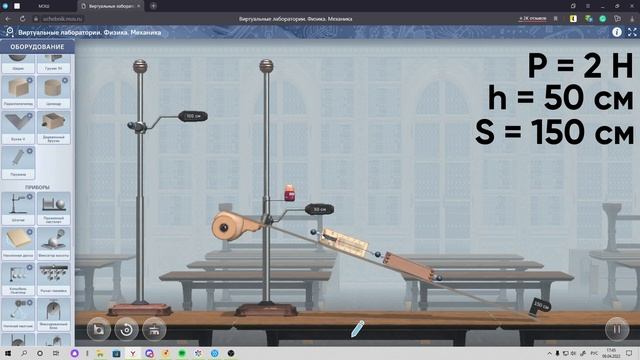Open Windows taskbar search
The image size is (640, 360).
click(x=24, y=353)
